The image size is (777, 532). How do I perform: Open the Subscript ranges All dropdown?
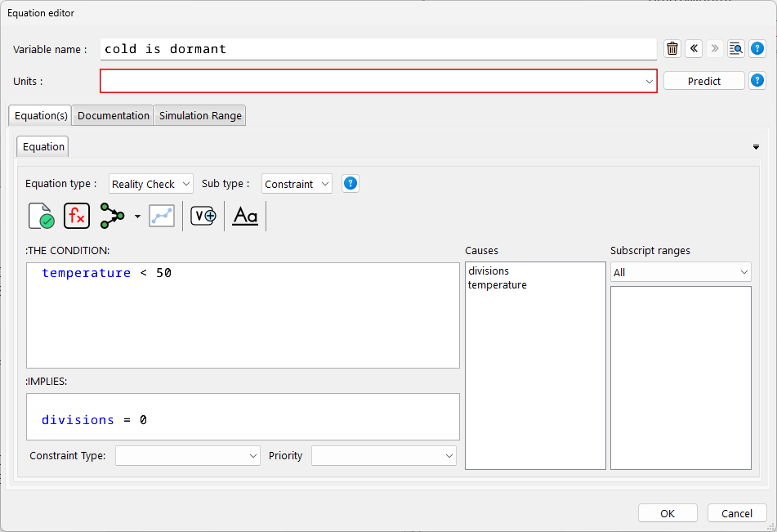pyautogui.click(x=680, y=272)
